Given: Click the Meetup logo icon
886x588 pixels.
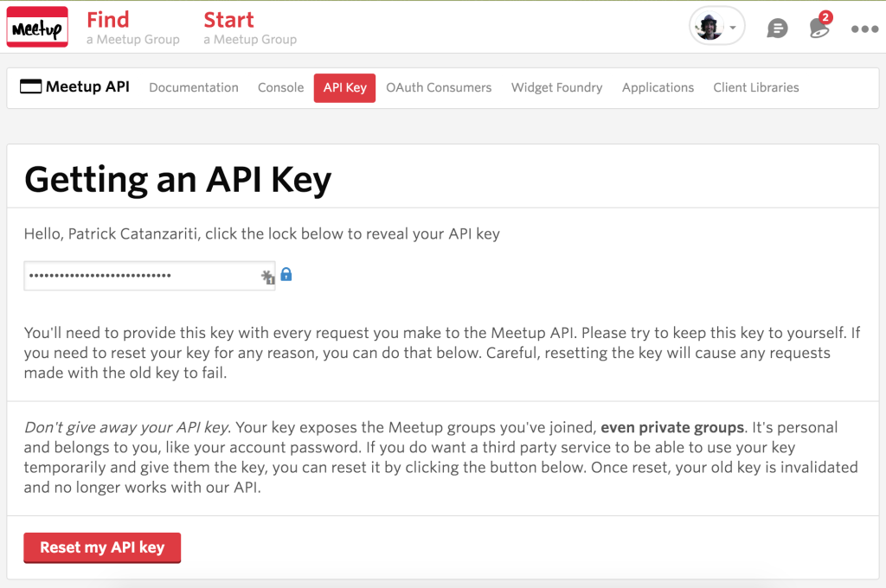Looking at the screenshot, I should click(x=37, y=28).
